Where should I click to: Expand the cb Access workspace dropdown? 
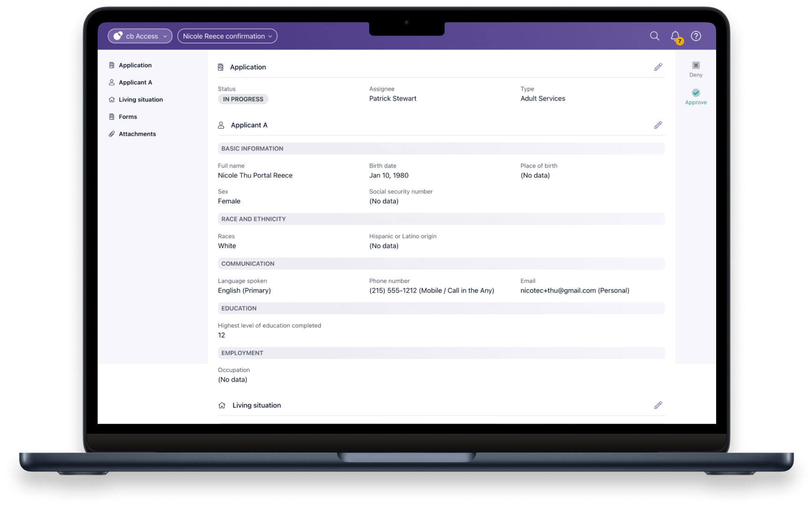coord(140,36)
